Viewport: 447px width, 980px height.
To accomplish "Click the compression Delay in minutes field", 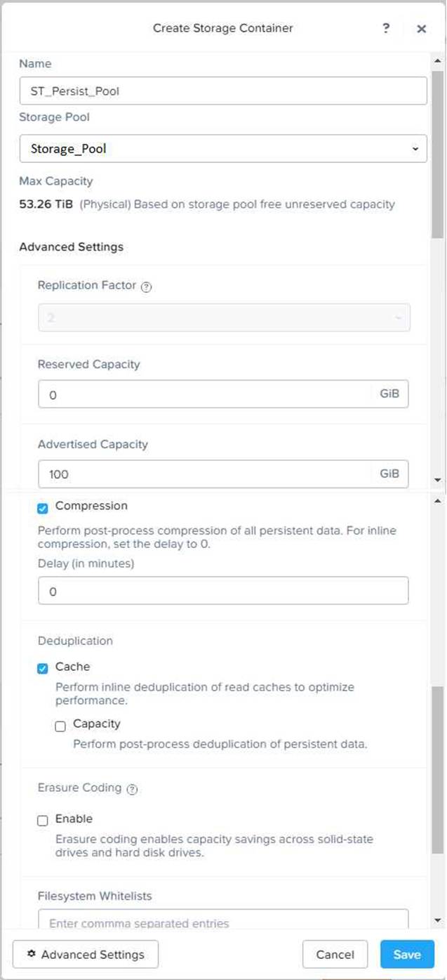I will pos(223,592).
